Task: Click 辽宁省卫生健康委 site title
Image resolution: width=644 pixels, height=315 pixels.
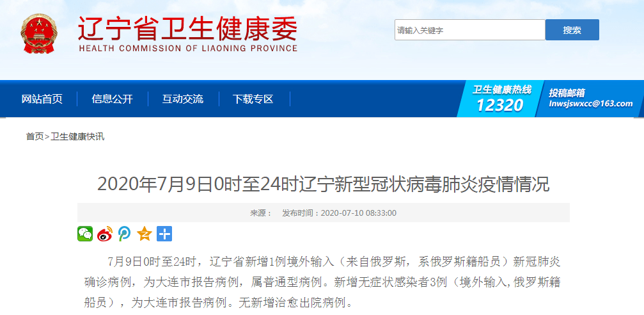Action: (187, 28)
